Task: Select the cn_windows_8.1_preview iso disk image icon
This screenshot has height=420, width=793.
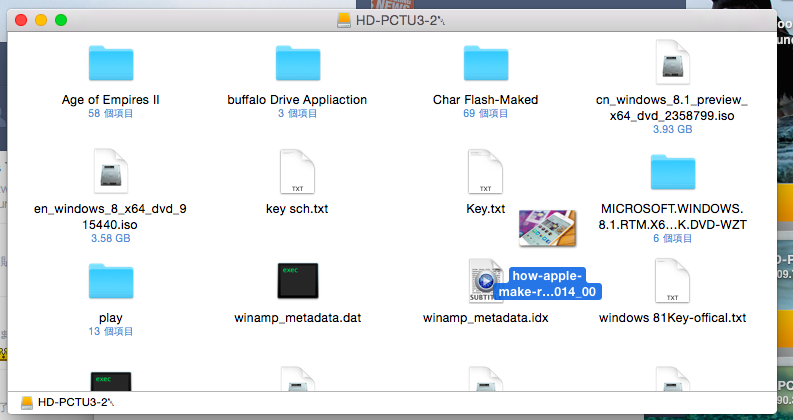Action: click(673, 62)
